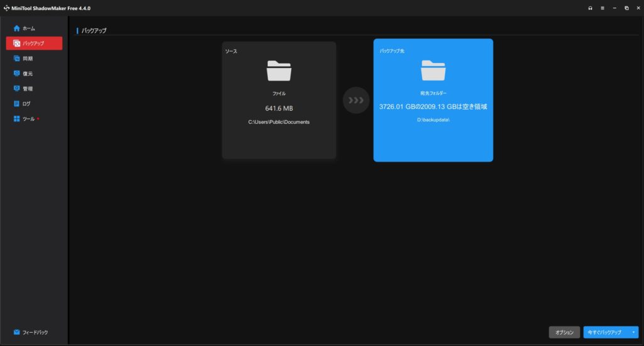Screen dimensions: 644x346
Task: Expand the 今すぐバックアップ dropdown arrow
Action: 633,332
